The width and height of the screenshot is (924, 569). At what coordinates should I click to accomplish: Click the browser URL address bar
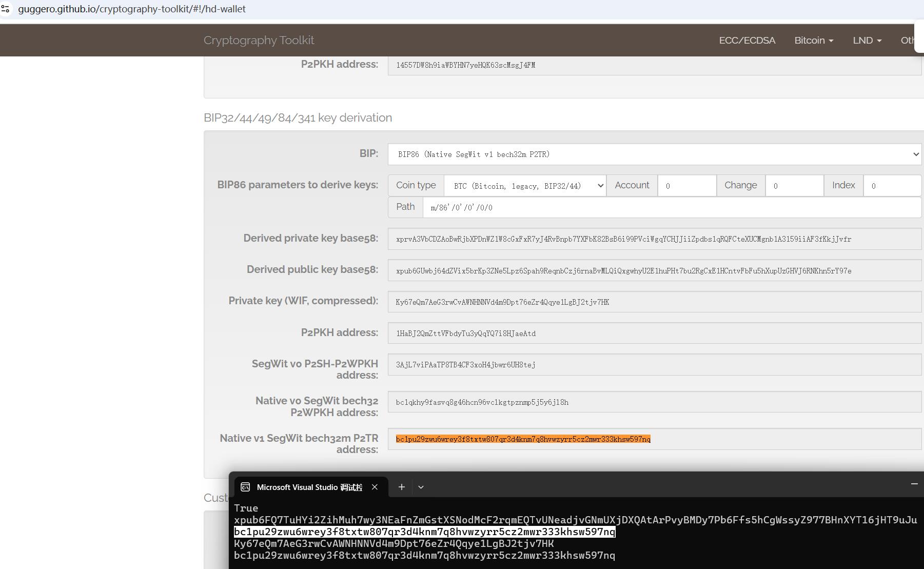[308, 9]
